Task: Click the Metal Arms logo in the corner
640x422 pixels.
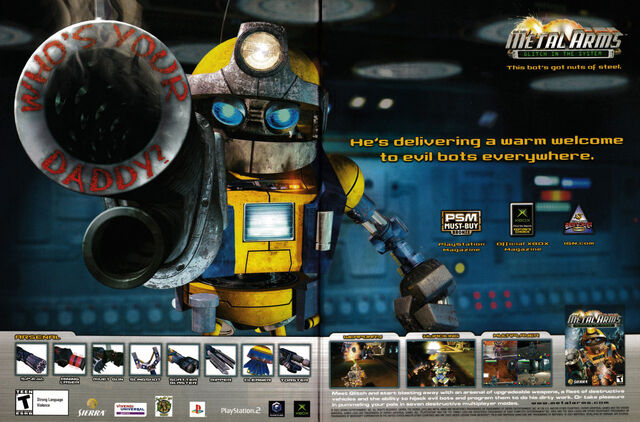Action: (x=564, y=39)
